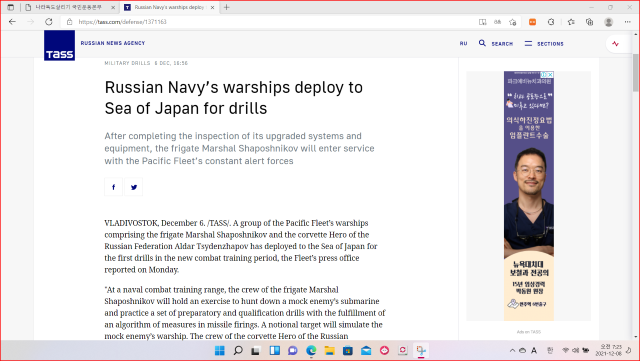Open browser settings and more menu
The height and width of the screenshot is (361, 640).
[628, 22]
